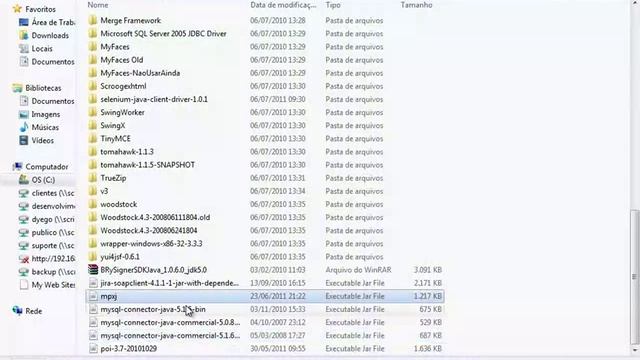This screenshot has width=640, height=360.
Task: Click the WinRAR icon of BRySignerSDKJava archive
Action: point(93,270)
